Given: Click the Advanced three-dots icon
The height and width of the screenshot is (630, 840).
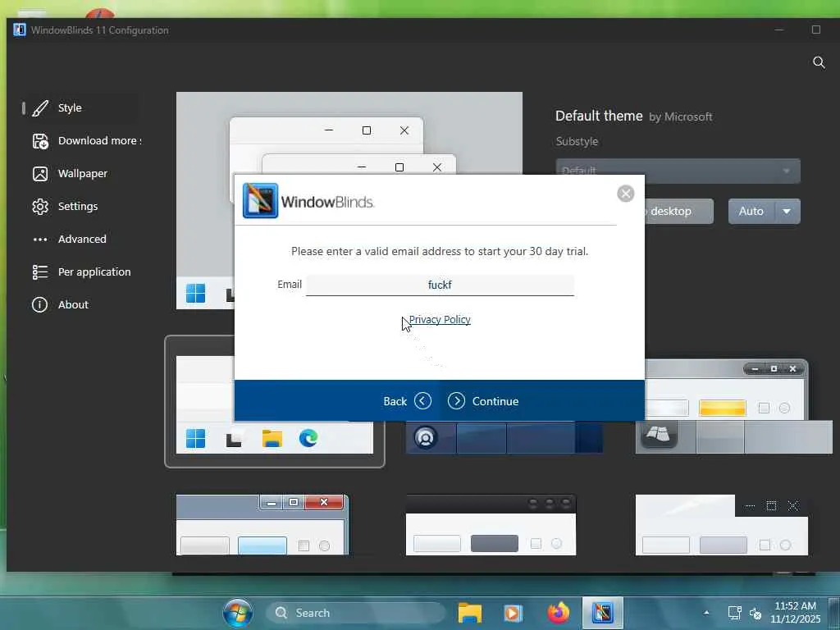Looking at the screenshot, I should point(40,240).
